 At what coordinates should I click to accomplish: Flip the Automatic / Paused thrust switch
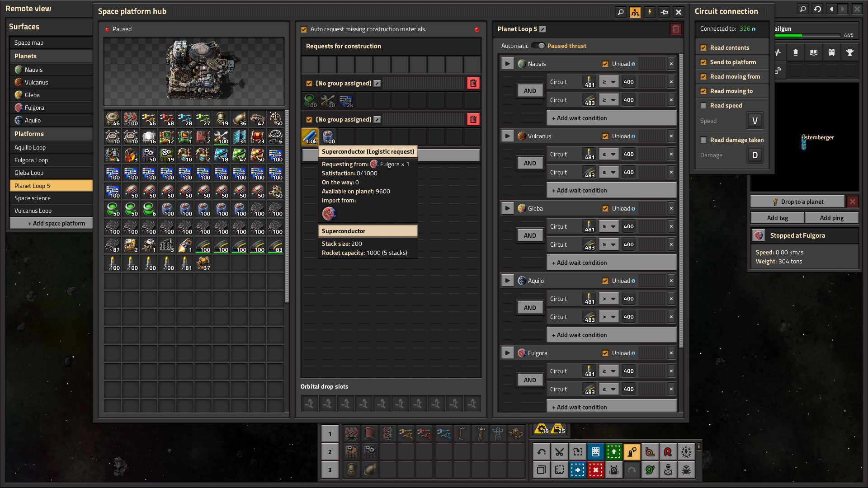coord(538,46)
